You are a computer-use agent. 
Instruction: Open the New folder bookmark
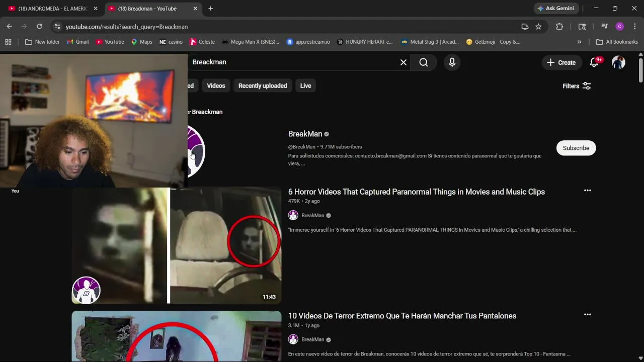pyautogui.click(x=42, y=42)
